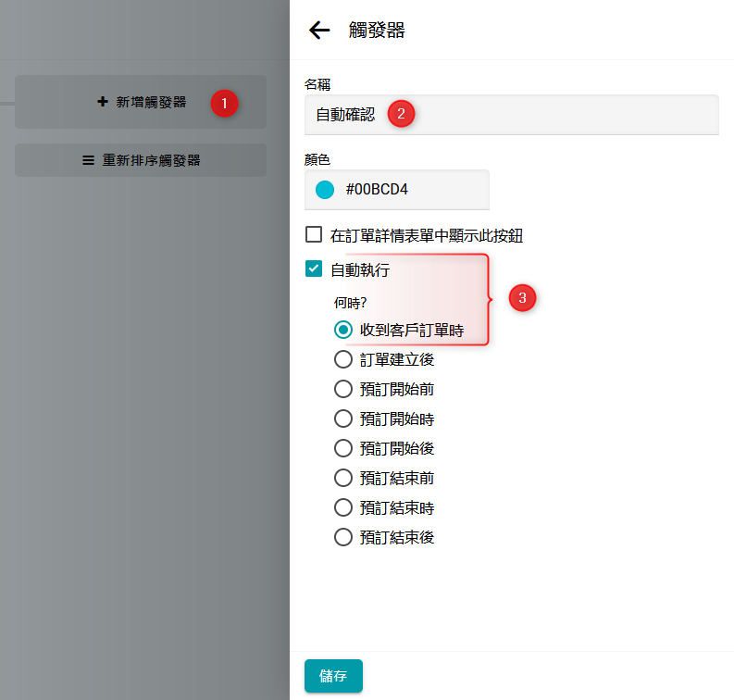
Task: Click the 新增觸發器 button
Action: [141, 102]
